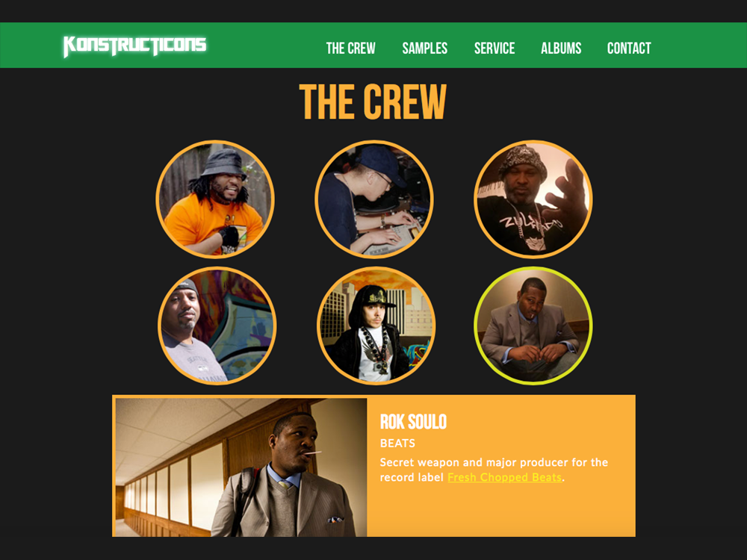Choose the DJ at turntables portrait

(374, 199)
